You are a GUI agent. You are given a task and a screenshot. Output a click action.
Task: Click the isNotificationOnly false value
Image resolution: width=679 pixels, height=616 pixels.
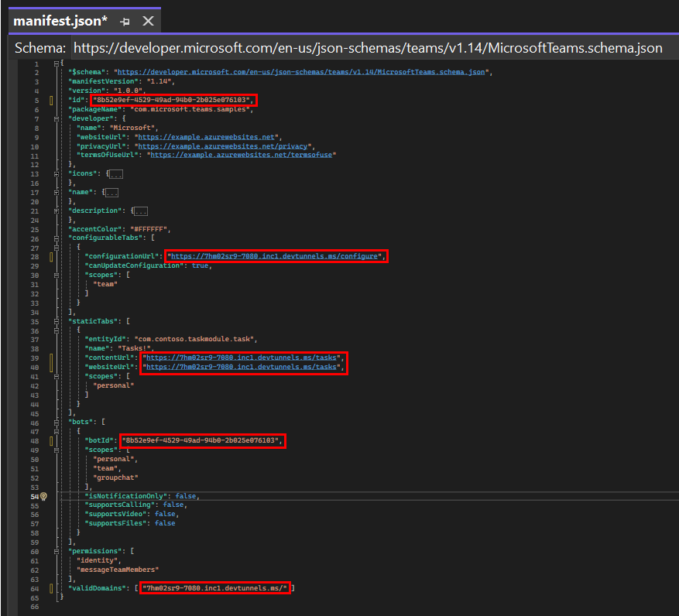pos(186,496)
